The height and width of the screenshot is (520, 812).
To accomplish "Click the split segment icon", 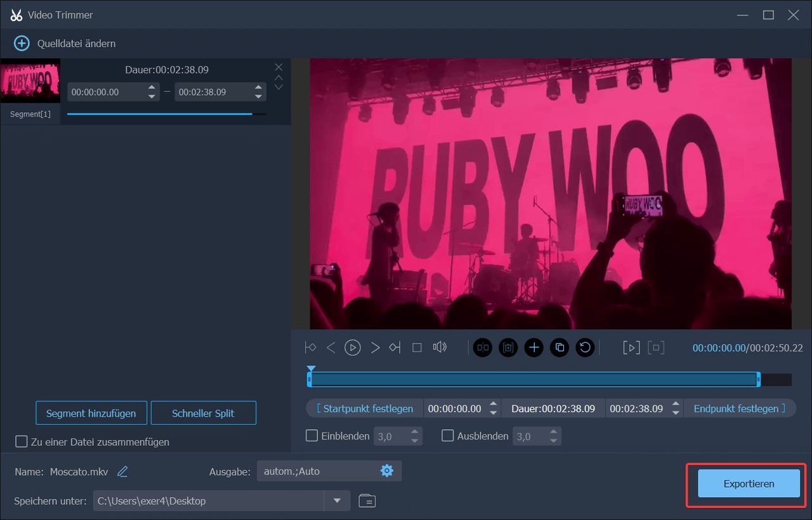I will [x=483, y=347].
